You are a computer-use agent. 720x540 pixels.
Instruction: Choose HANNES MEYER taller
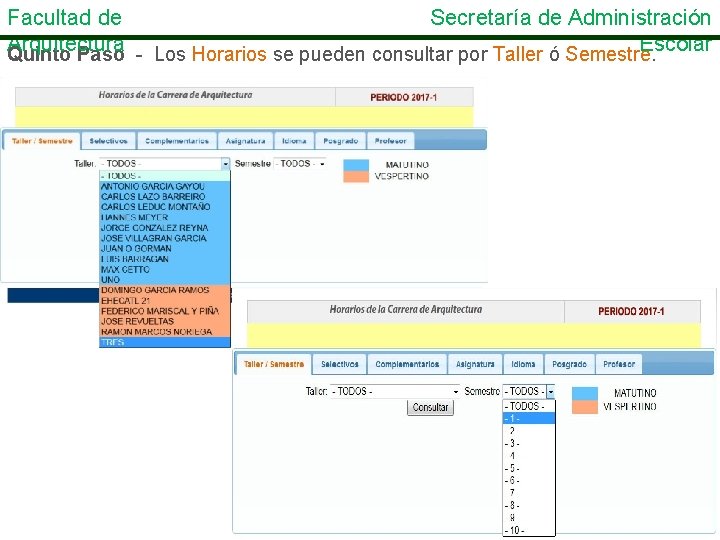coord(164,218)
